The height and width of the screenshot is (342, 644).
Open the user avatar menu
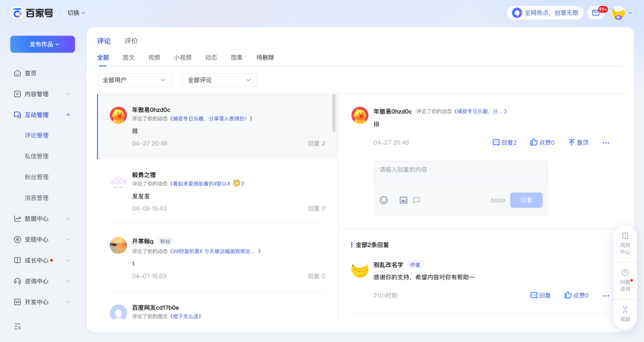tap(618, 13)
